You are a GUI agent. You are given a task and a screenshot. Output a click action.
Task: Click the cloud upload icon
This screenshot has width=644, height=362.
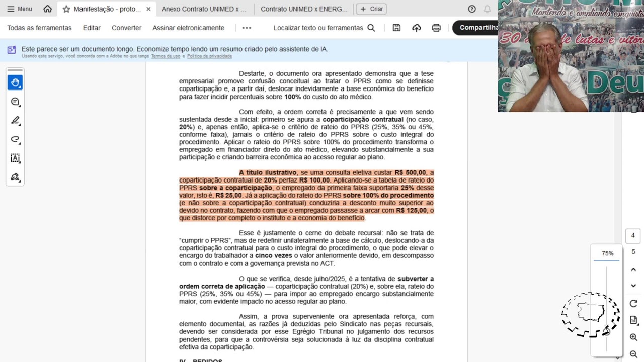click(417, 28)
